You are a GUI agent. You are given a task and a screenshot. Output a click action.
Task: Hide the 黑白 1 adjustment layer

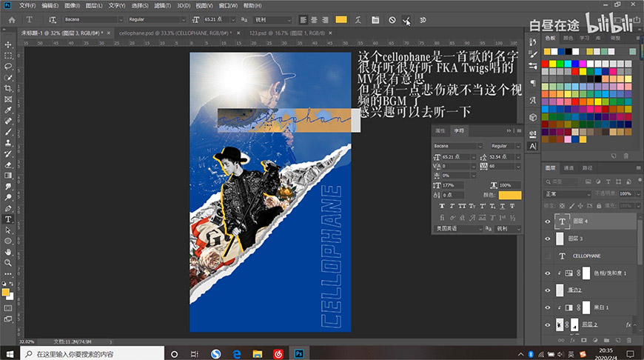(548, 308)
